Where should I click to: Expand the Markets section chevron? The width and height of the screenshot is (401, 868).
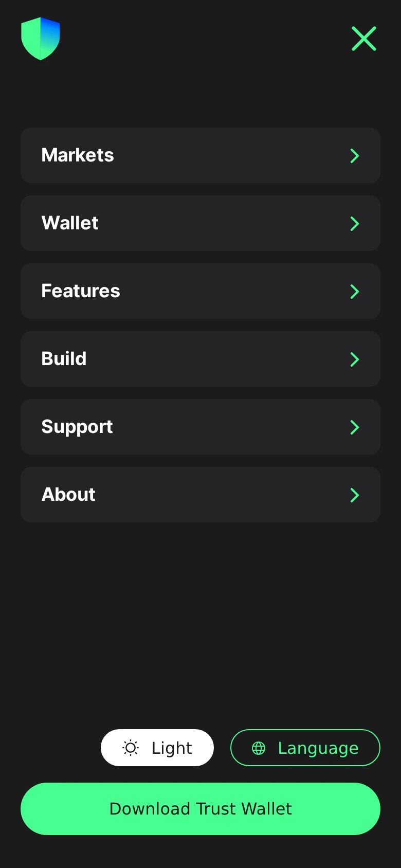tap(355, 156)
